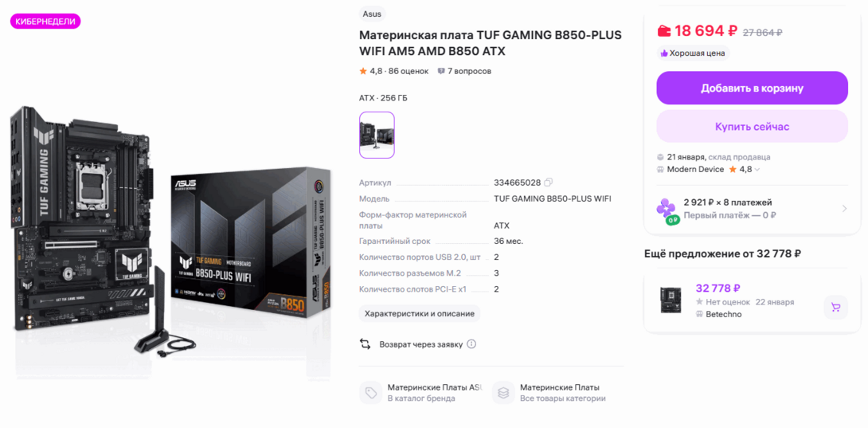Screen dimensions: 868x428
Task: Open the installment payments arrow chevron
Action: [x=844, y=209]
